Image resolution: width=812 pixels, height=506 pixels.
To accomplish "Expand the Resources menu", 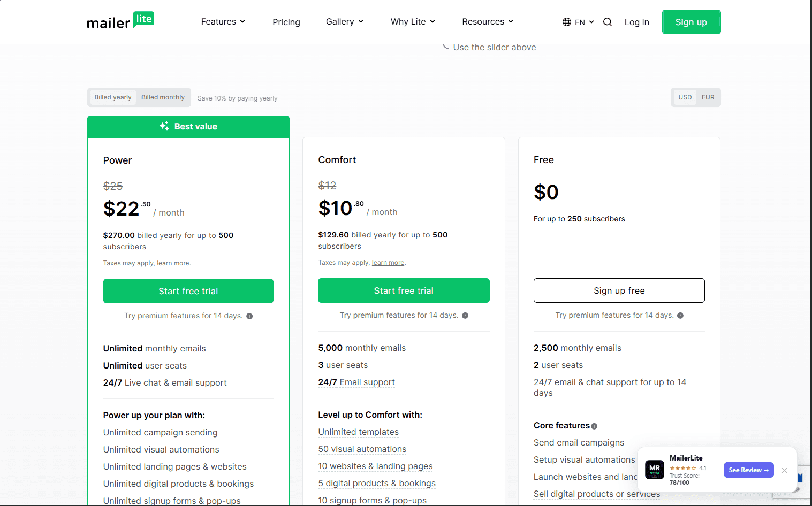I will (488, 22).
